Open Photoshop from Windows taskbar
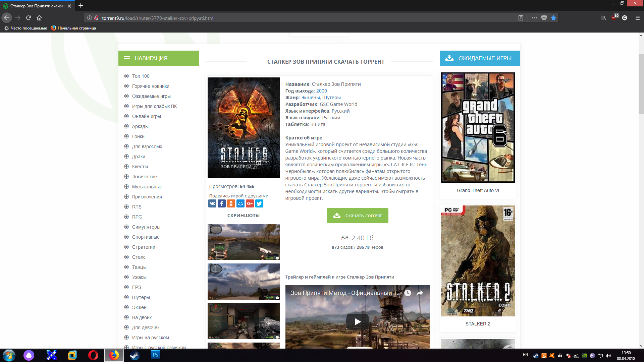Image resolution: width=644 pixels, height=362 pixels. tap(155, 355)
